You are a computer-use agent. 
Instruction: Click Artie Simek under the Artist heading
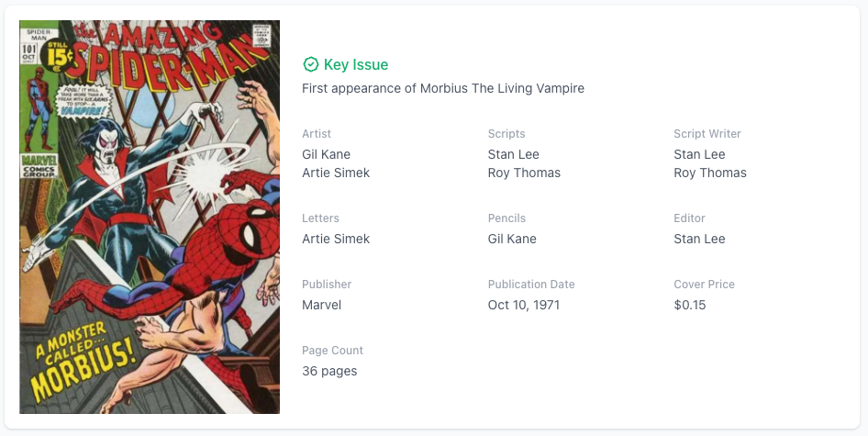click(x=336, y=173)
